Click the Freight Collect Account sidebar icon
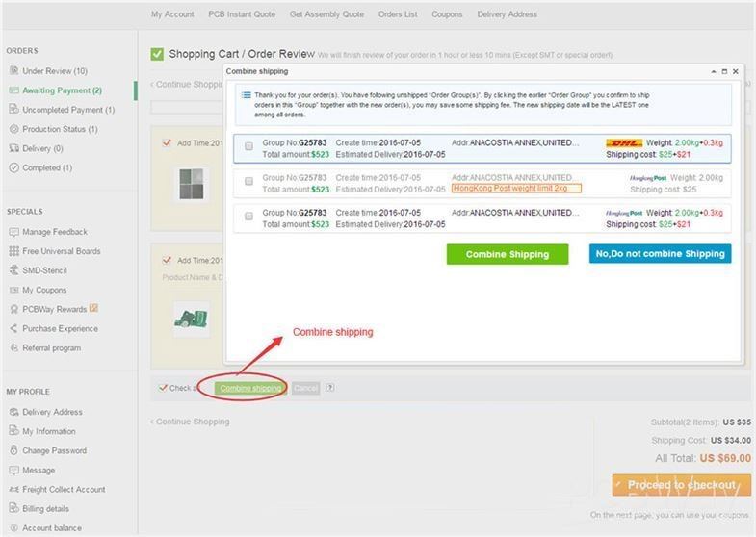 coord(13,490)
